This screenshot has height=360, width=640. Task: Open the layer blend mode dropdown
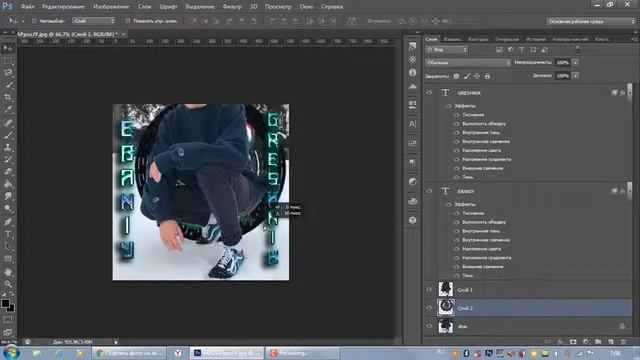click(x=468, y=63)
